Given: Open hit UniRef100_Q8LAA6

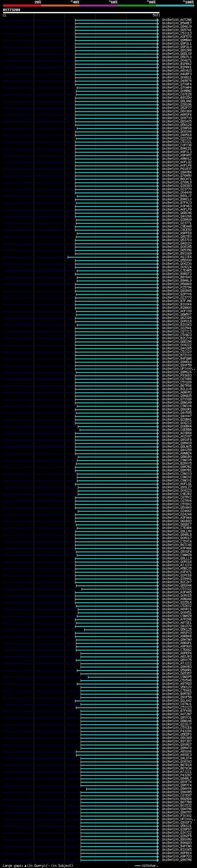Looking at the screenshot, I should 176,101.
